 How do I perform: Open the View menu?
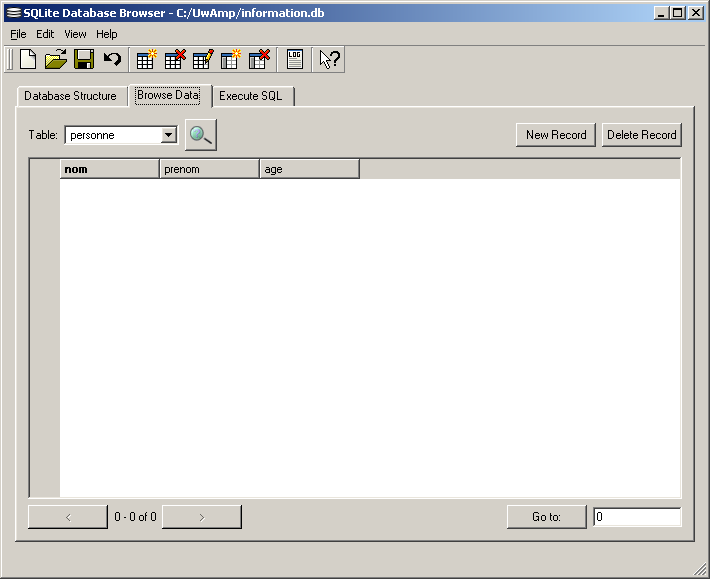(75, 34)
